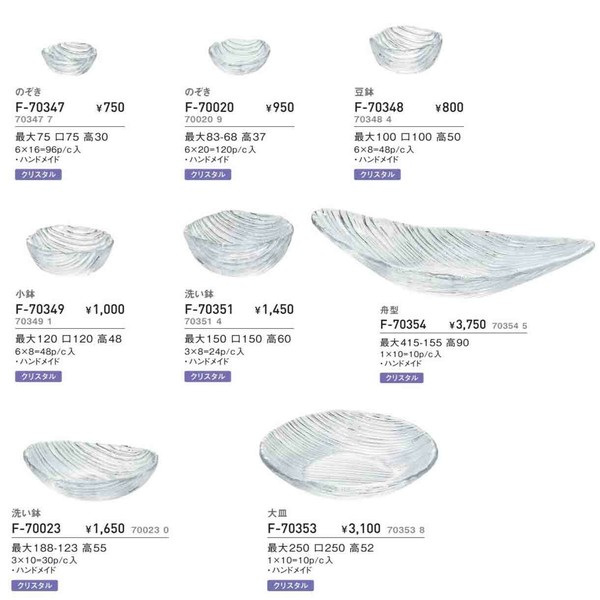
Task: Click the 最大250 口250 高52 dimensions text
Action: pyautogui.click(x=321, y=548)
